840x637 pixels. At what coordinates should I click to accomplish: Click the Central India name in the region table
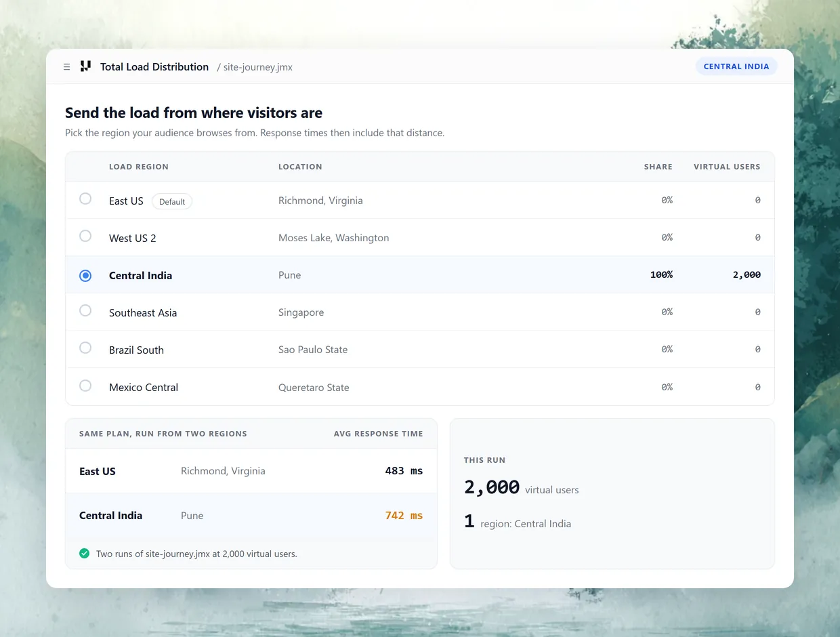tap(140, 276)
